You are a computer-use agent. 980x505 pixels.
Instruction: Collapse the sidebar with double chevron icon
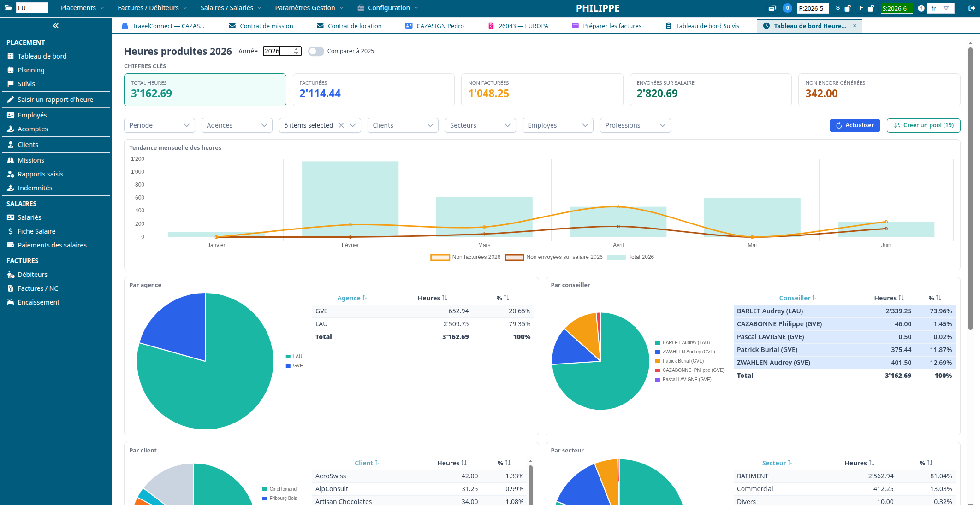click(x=56, y=26)
